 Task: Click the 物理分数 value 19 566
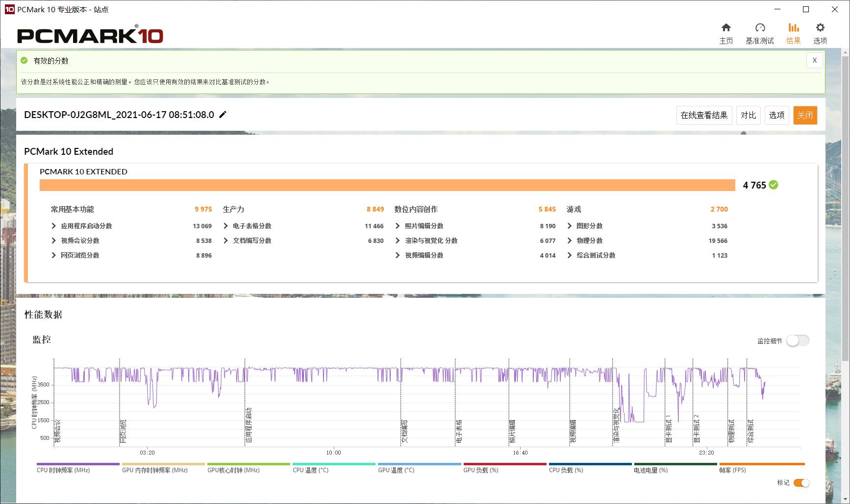718,240
